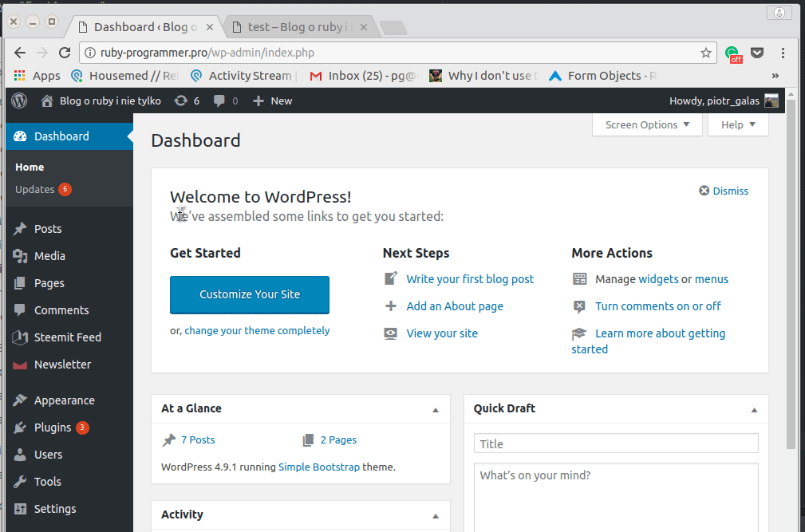Open the Chrome three-dot menu
Viewport: 805px width, 532px height.
pos(783,53)
